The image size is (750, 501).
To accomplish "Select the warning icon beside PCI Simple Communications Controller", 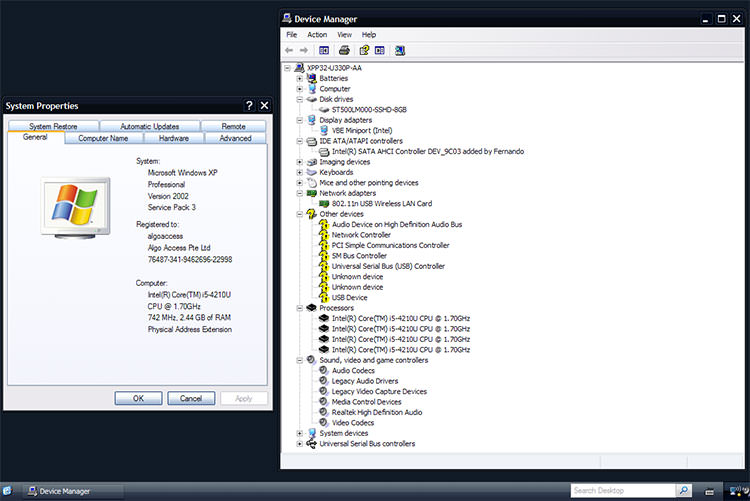I will (323, 245).
